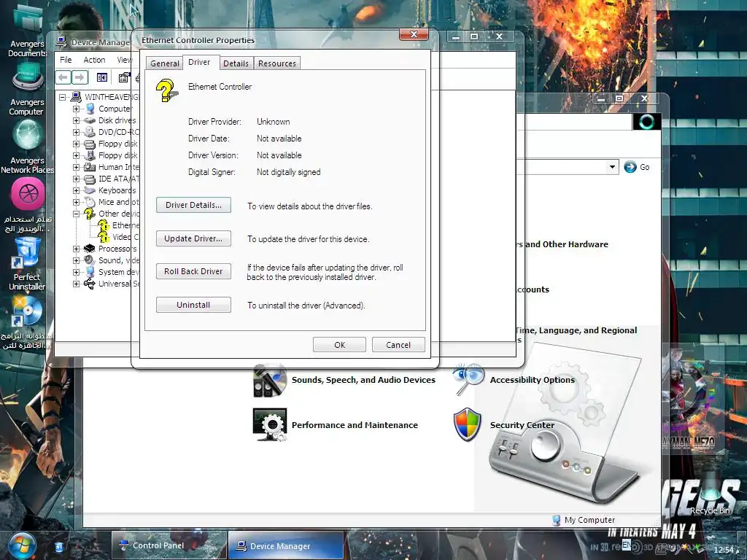Open Avengers Documents desktop icon
This screenshot has height=560, width=747.
point(28,19)
